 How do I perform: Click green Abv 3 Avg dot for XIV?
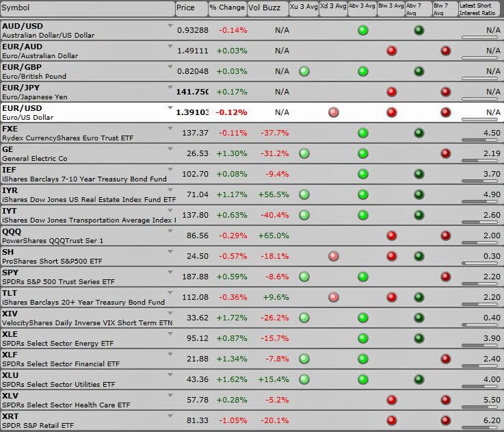tap(363, 318)
